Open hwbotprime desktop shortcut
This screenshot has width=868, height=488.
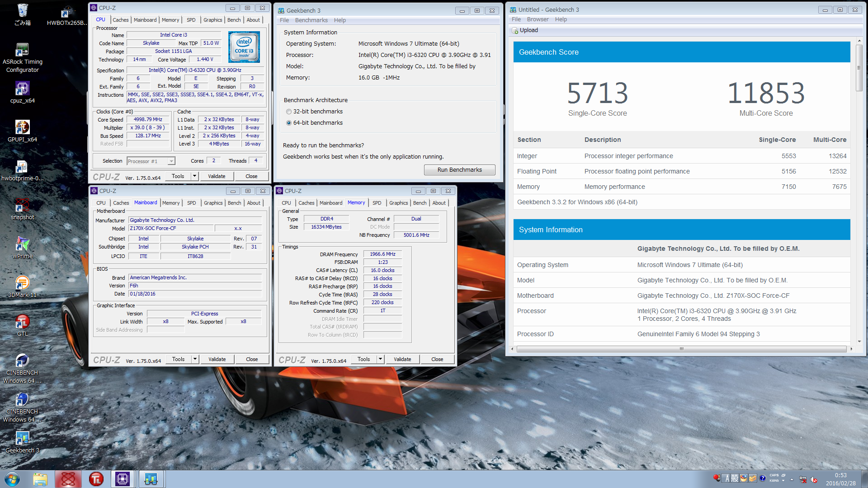tap(22, 170)
